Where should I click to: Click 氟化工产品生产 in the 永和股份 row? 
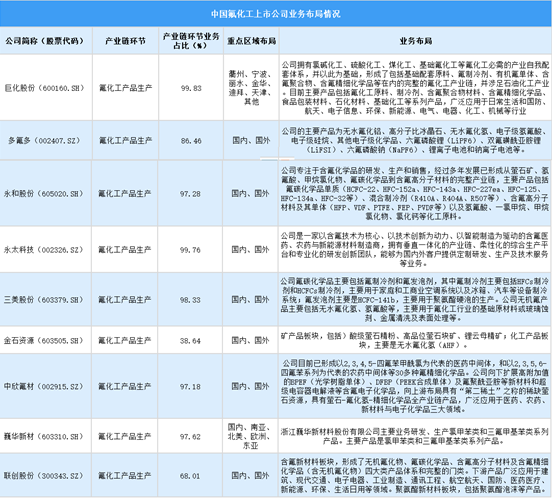click(x=125, y=194)
